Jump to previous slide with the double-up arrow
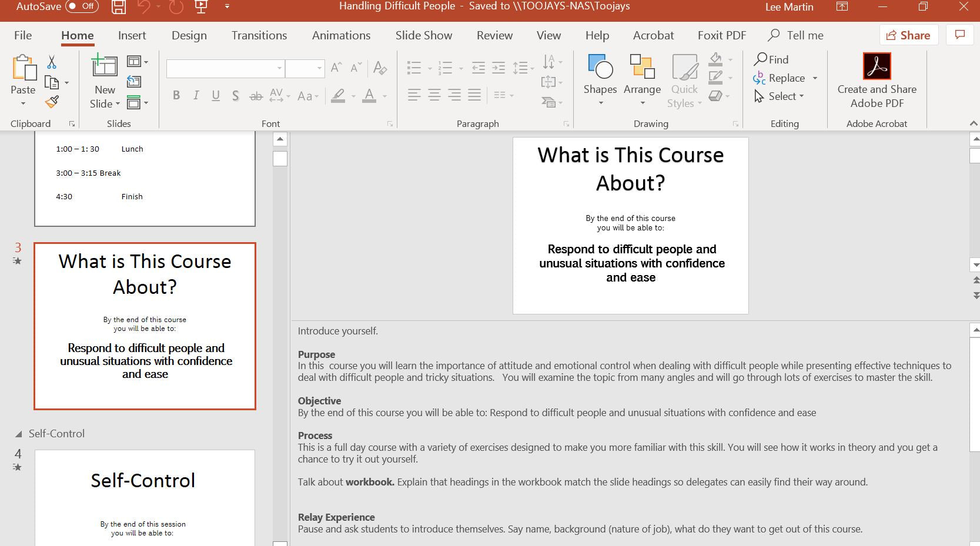The height and width of the screenshot is (546, 980). tap(976, 280)
